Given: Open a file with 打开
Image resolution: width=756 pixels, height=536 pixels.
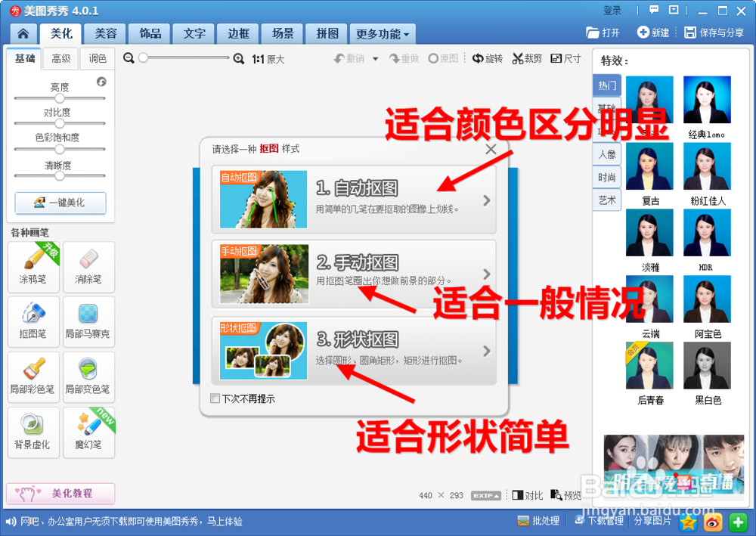Looking at the screenshot, I should (603, 33).
